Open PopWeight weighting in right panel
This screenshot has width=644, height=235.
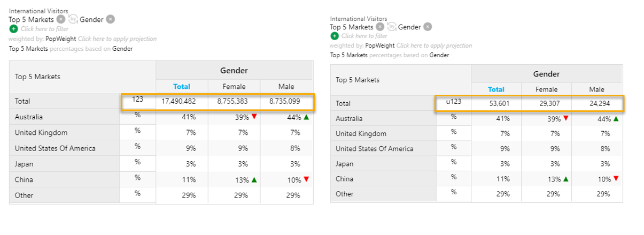pos(380,46)
